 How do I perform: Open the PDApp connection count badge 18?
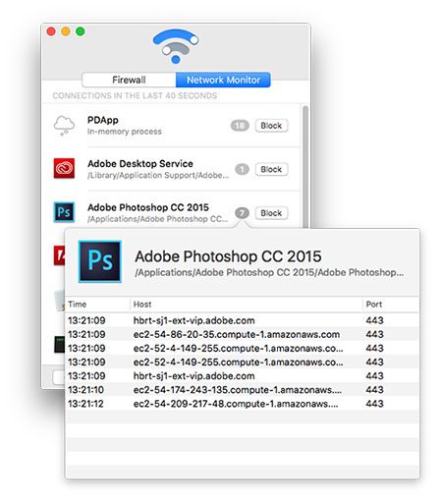tap(240, 126)
